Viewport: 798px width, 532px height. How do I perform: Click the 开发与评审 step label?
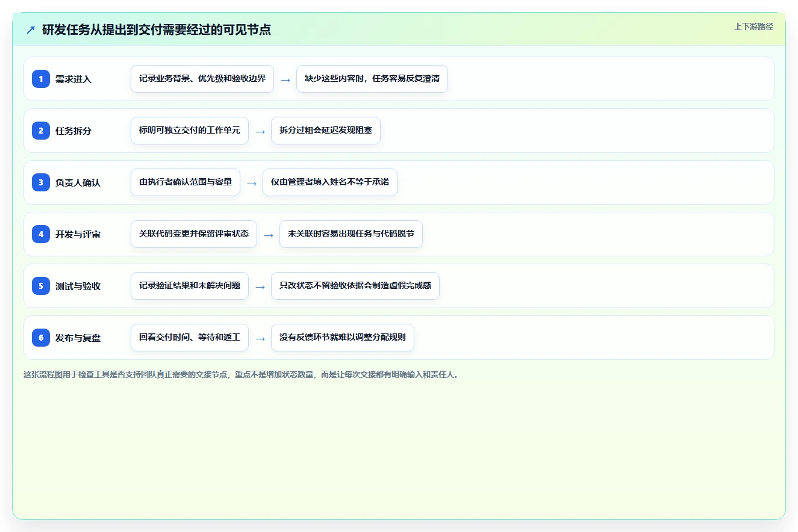point(78,234)
